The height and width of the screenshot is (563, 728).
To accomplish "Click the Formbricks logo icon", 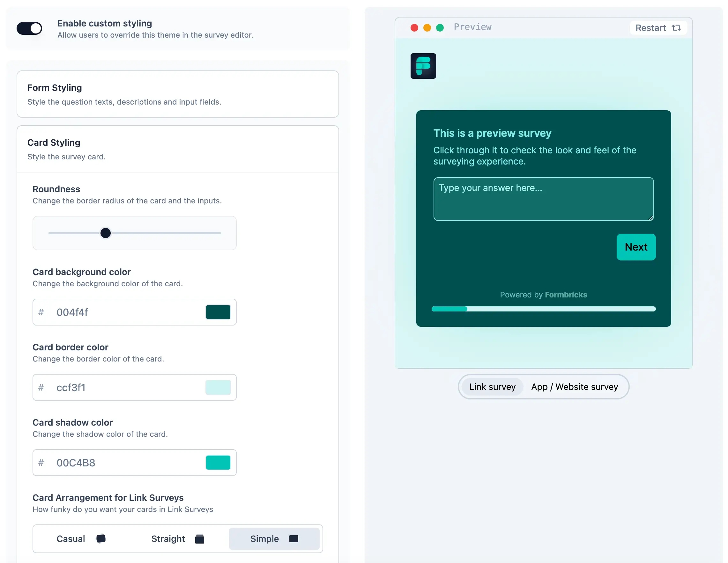I will 423,66.
